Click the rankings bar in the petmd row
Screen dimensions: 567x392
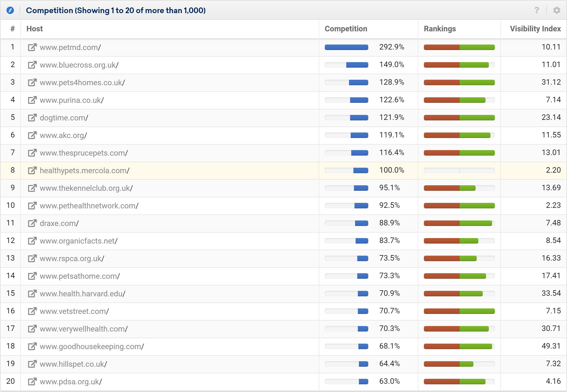(459, 47)
